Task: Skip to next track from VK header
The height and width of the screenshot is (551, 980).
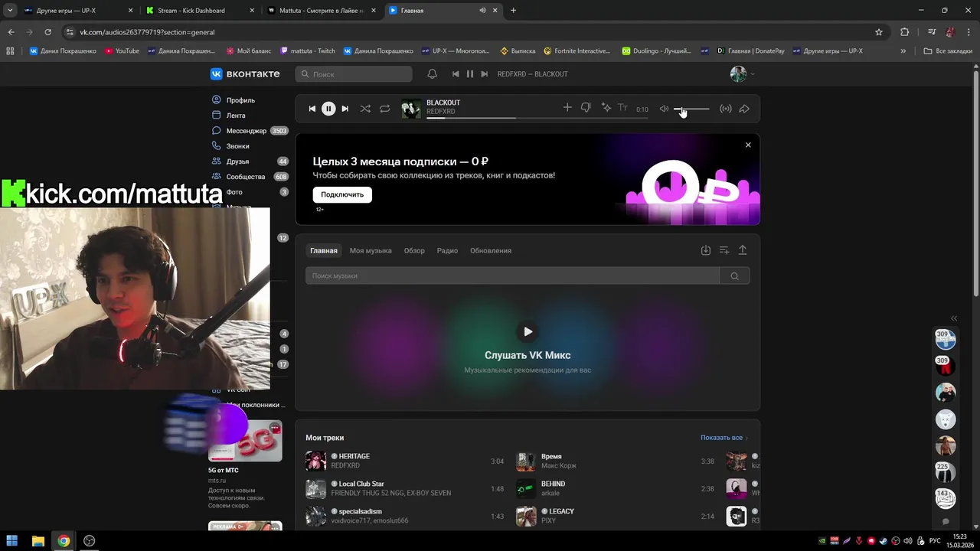Action: [x=484, y=74]
